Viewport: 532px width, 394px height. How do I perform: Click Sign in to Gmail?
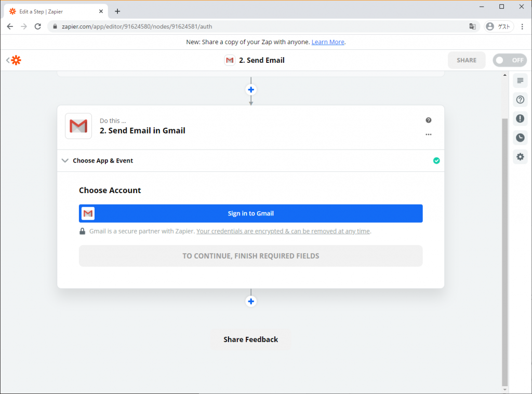pyautogui.click(x=251, y=214)
